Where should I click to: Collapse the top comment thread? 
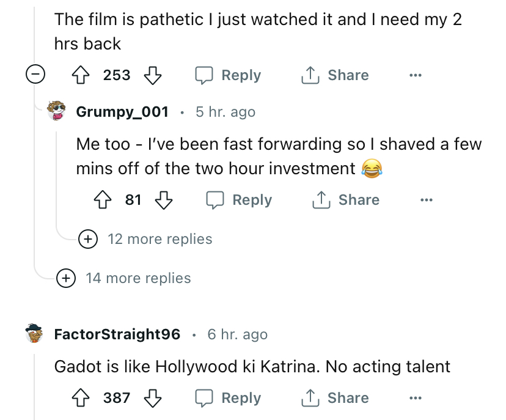click(x=35, y=75)
